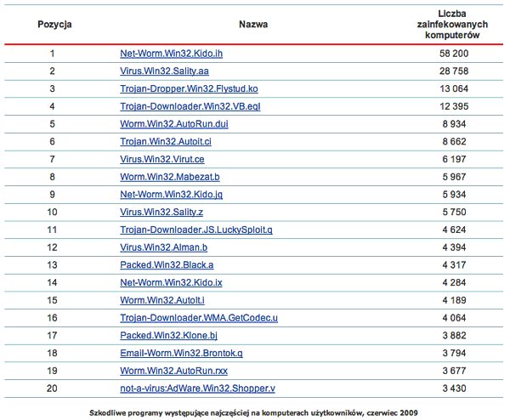
Task: Open the Trojan-Downloader.WMA.GetCodec.u link
Action: 199,317
